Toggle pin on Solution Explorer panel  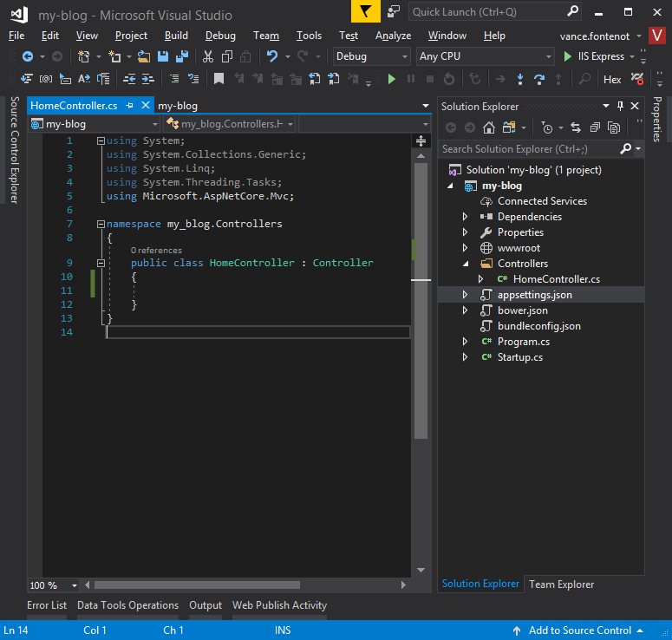620,106
